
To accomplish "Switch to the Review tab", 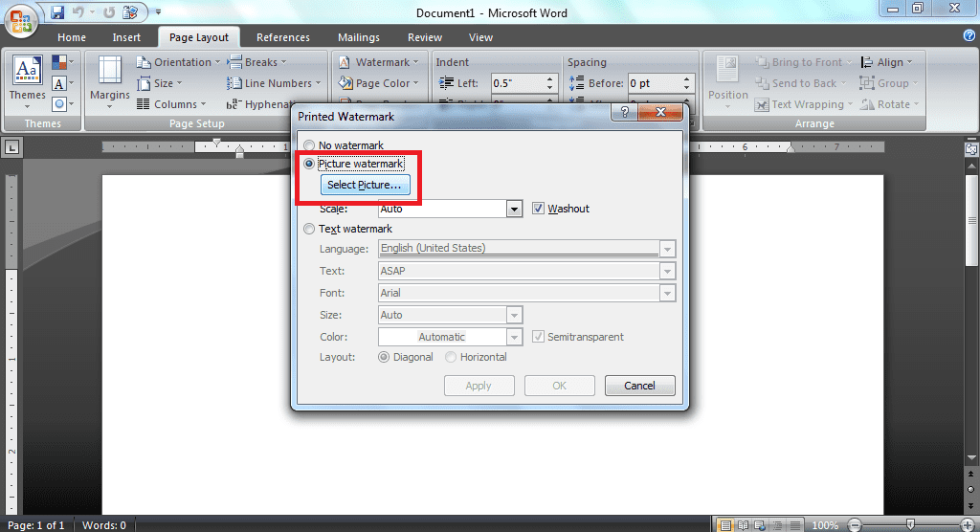I will [x=425, y=37].
